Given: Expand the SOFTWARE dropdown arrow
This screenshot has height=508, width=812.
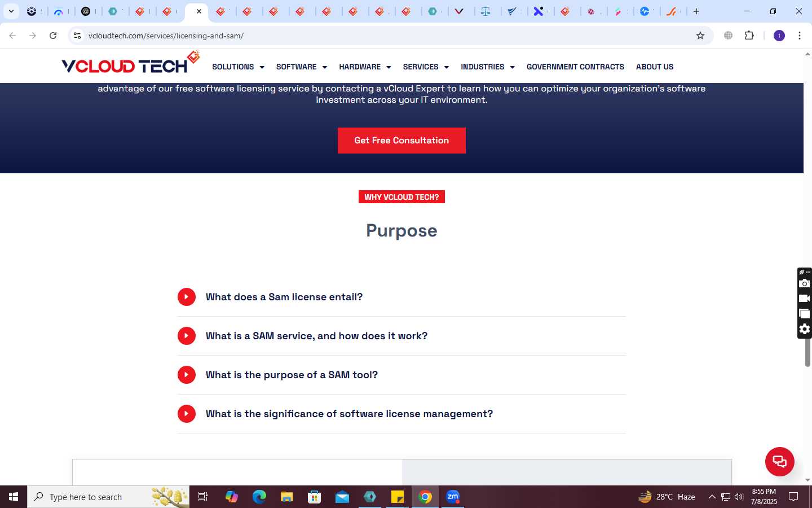Looking at the screenshot, I should tap(324, 67).
